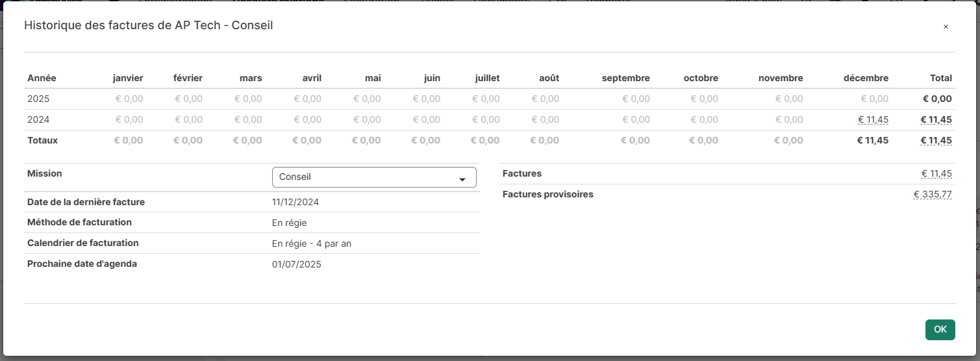Click next agenda date 01/07/2025
This screenshot has width=980, height=361.
coord(296,264)
